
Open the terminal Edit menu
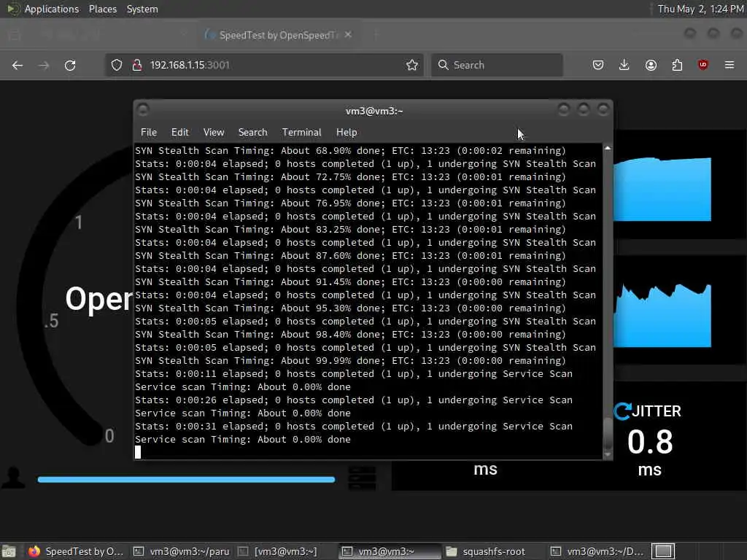pos(180,133)
